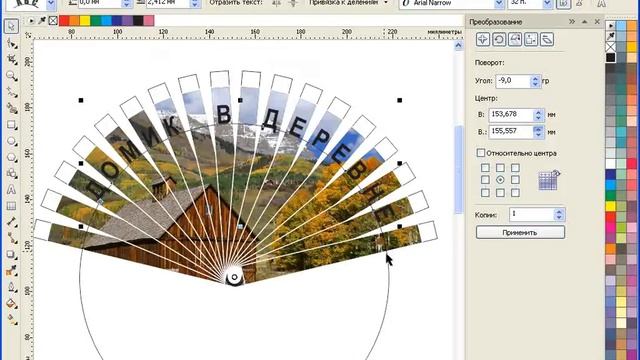
Task: Toggle the underline button beside font size
Action: point(563,4)
